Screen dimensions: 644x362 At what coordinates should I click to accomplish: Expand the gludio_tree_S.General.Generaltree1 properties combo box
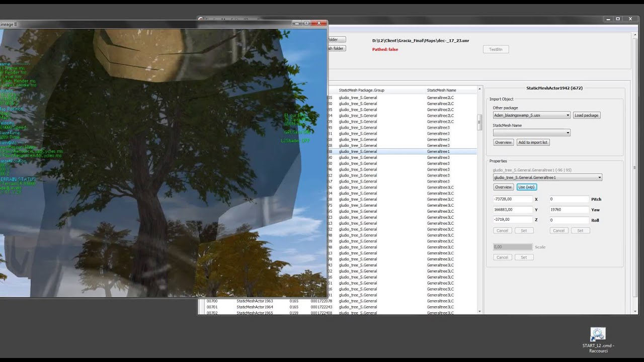coord(547,177)
